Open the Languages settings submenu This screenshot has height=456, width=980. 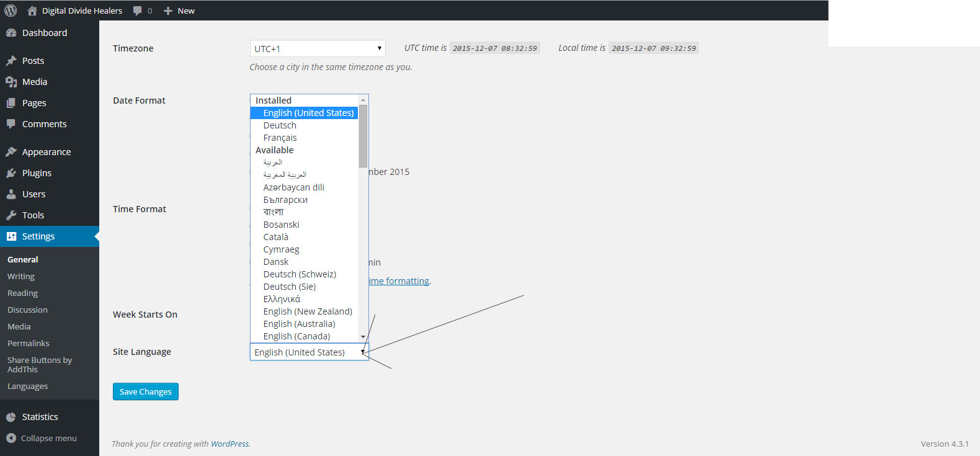coord(27,387)
